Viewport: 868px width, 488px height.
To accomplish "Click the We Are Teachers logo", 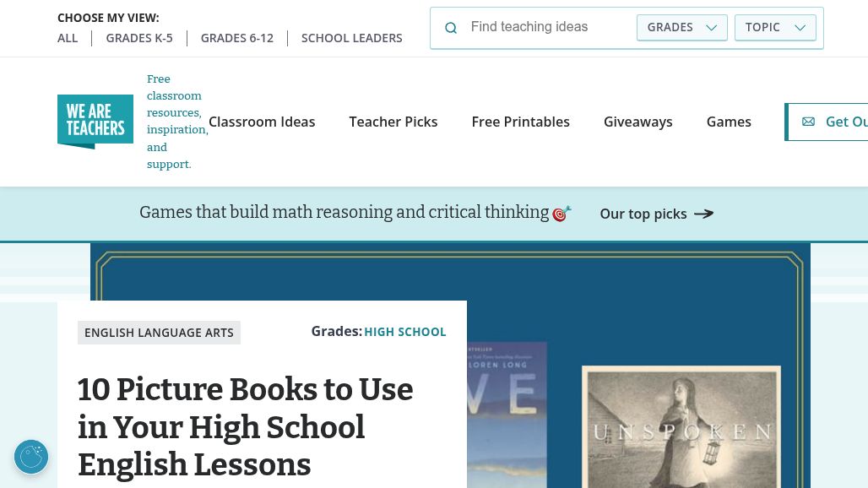I will coord(95,122).
